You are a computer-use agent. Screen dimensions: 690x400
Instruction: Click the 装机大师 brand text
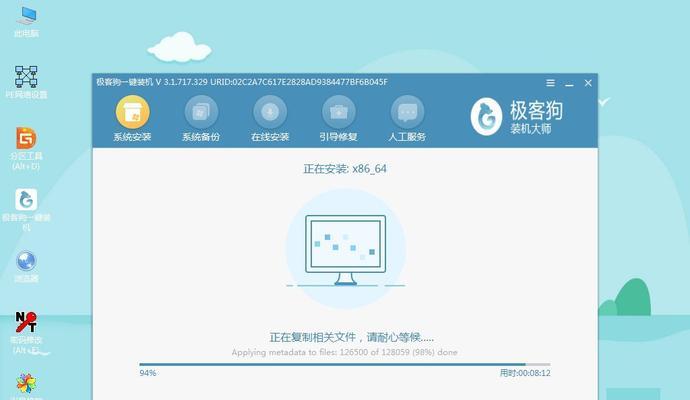(x=531, y=129)
